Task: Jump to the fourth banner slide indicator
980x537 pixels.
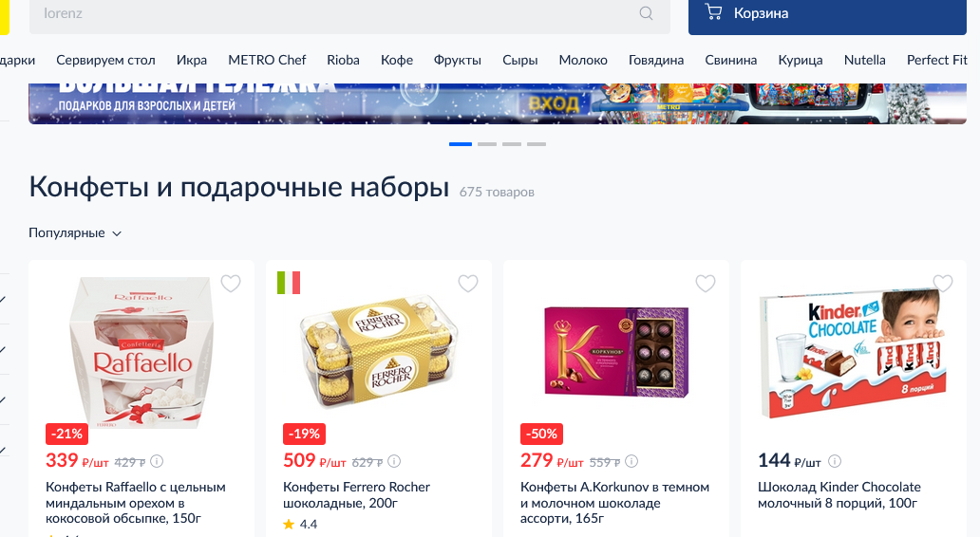Action: (537, 144)
